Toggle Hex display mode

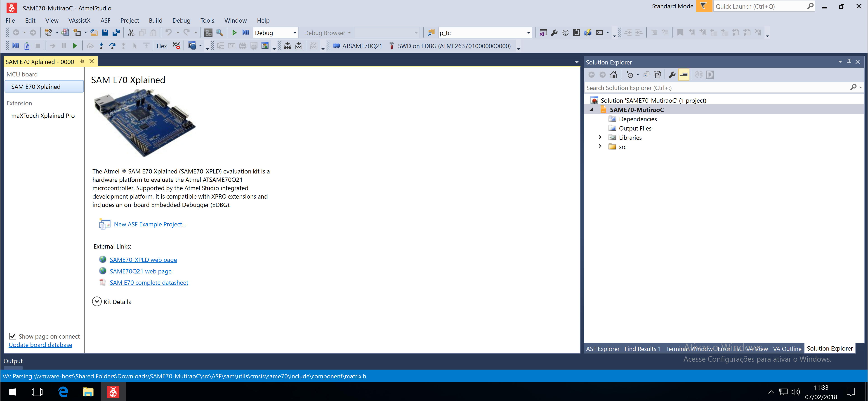point(161,46)
